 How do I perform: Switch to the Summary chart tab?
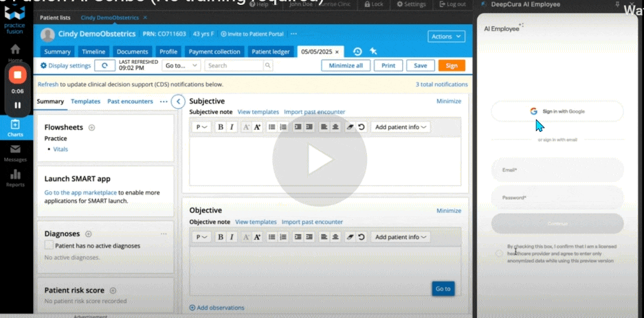point(57,52)
